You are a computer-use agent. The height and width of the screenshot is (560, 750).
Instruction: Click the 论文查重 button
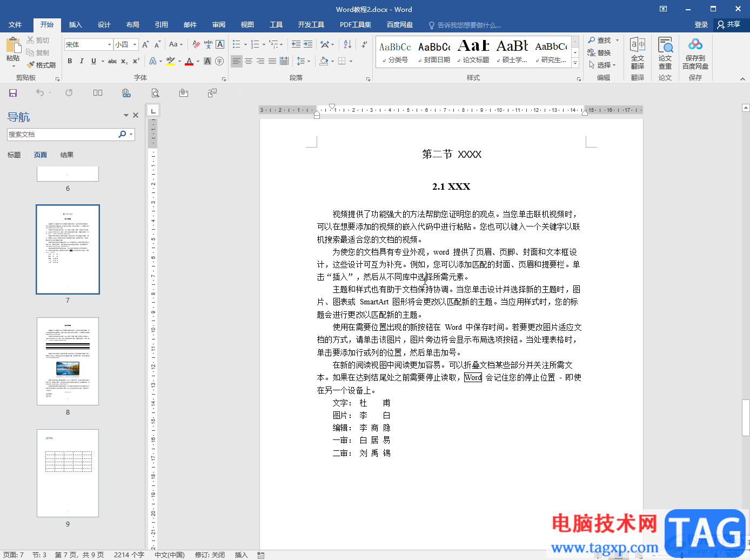pyautogui.click(x=665, y=53)
